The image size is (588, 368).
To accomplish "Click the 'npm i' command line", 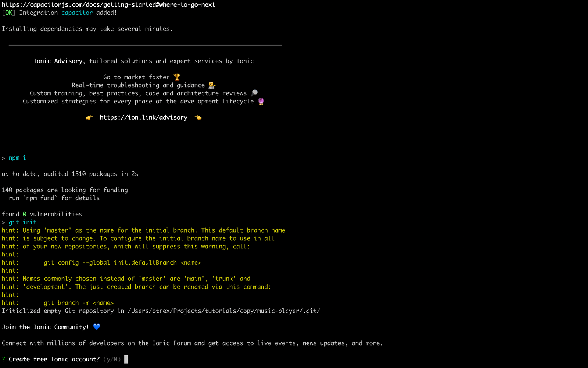I will 14,158.
